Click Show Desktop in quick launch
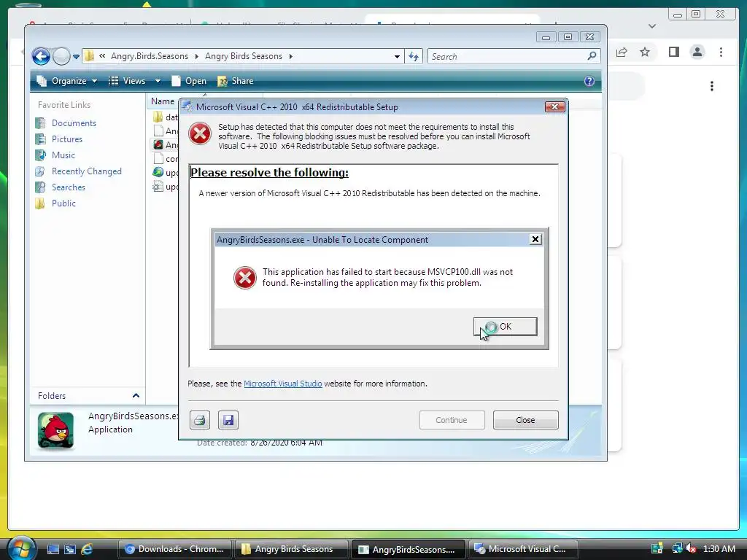Image resolution: width=747 pixels, height=560 pixels. click(x=53, y=549)
